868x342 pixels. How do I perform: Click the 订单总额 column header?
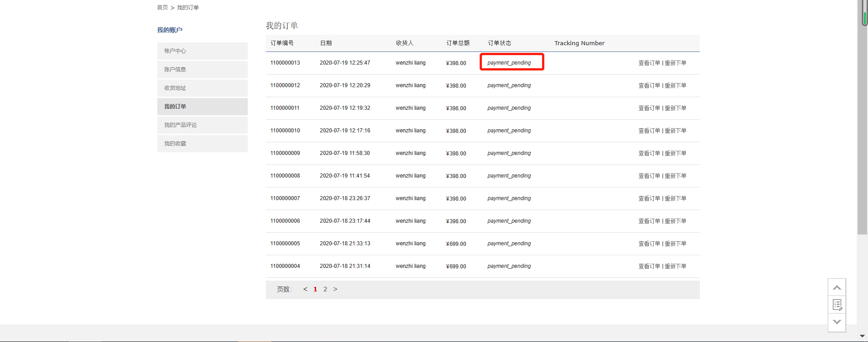point(458,43)
